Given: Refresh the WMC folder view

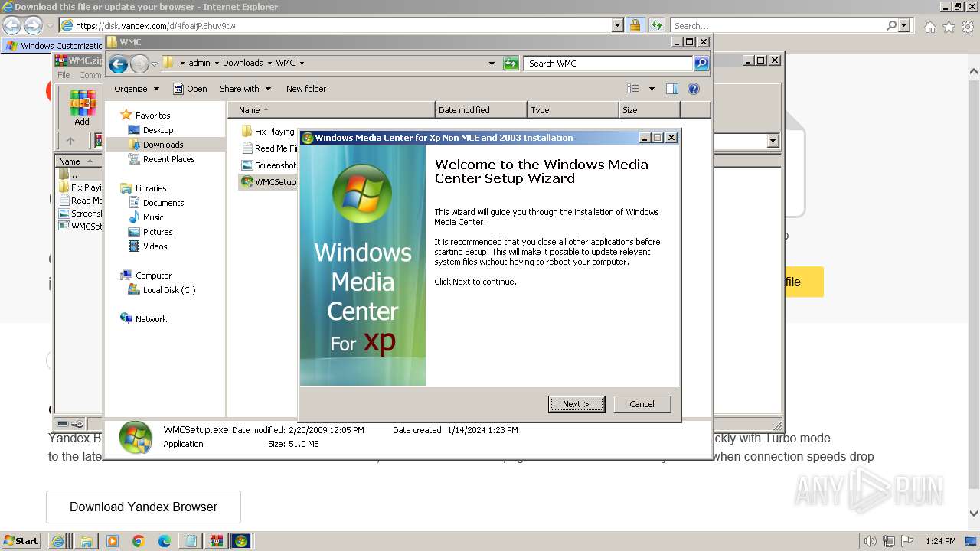Looking at the screenshot, I should click(511, 64).
